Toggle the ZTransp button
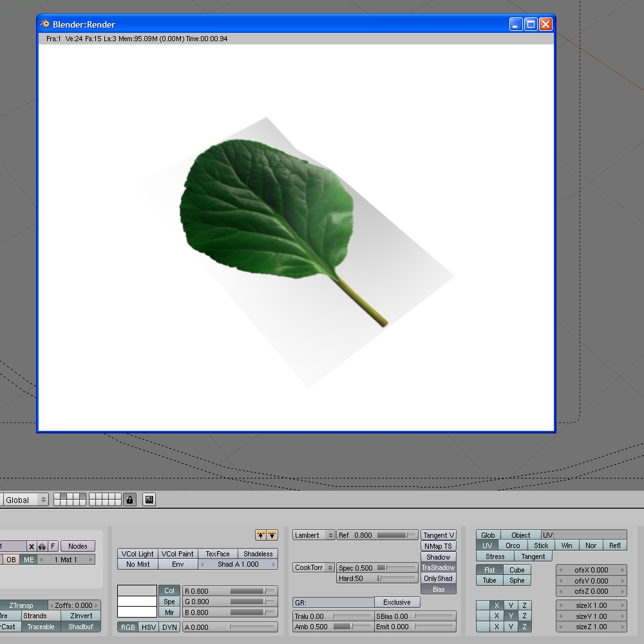644x644 pixels. (21, 605)
